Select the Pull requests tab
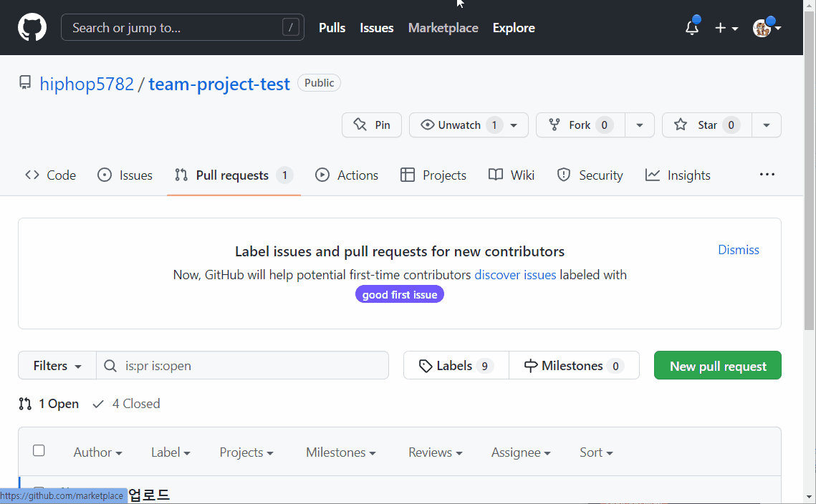Screen dimensions: 816x504 pos(234,175)
